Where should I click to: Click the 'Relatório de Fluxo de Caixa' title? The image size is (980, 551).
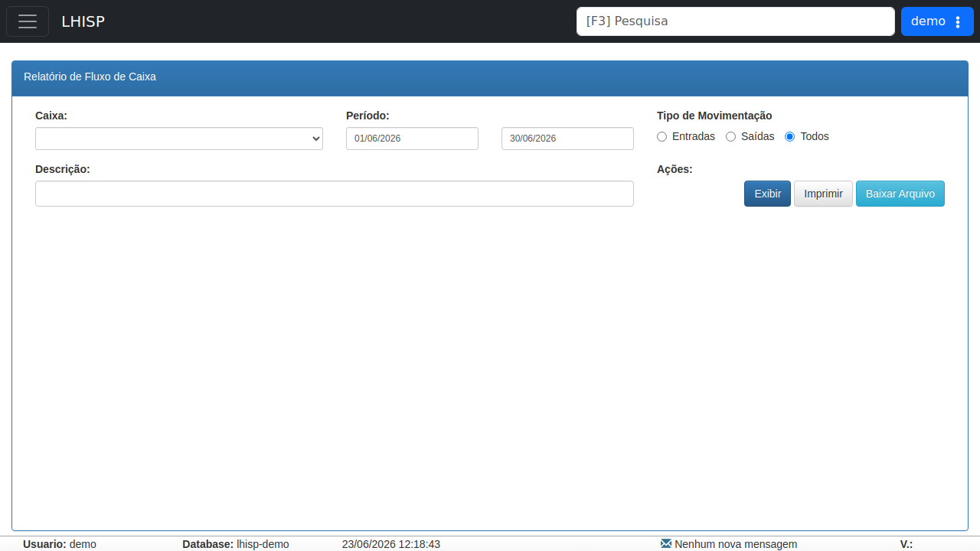point(90,77)
